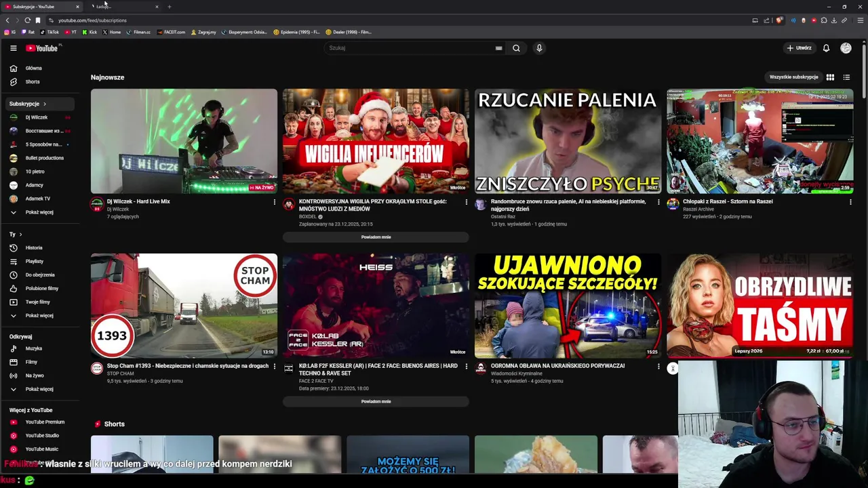Open more options for Stop Cham #1393 video
This screenshot has height=488, width=868.
click(274, 367)
